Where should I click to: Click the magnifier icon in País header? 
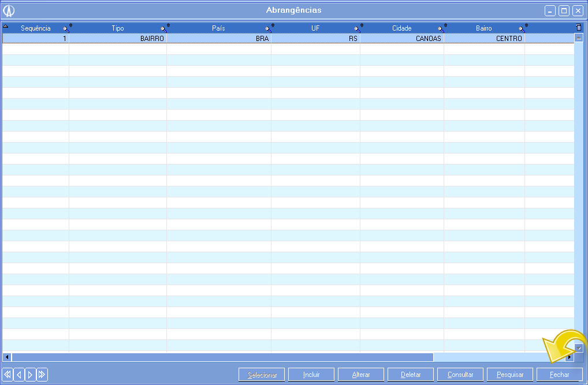point(268,29)
